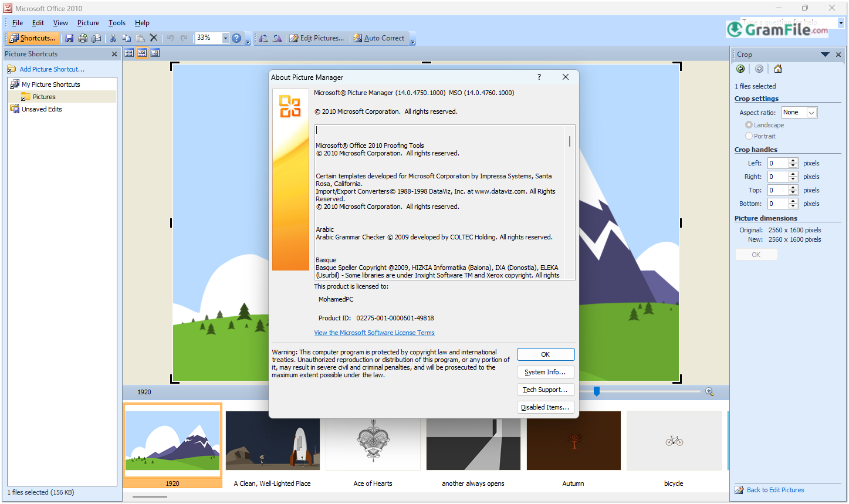849x504 pixels.
Task: Click the Print icon in the toolbar
Action: (83, 38)
